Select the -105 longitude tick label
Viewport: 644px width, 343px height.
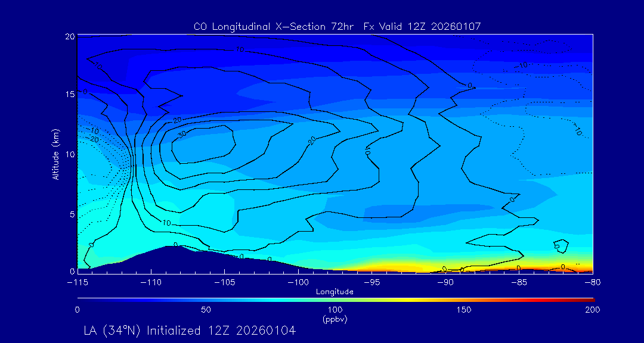click(x=224, y=282)
